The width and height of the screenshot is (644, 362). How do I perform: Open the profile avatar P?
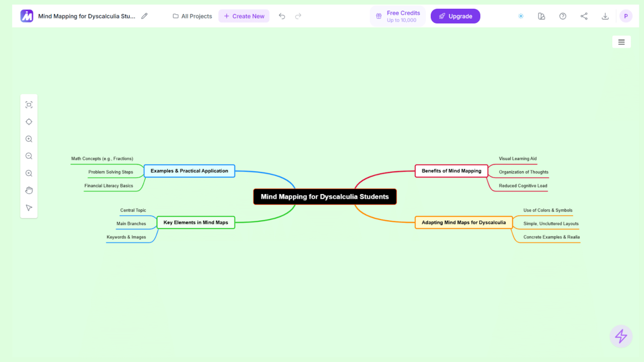pos(626,16)
